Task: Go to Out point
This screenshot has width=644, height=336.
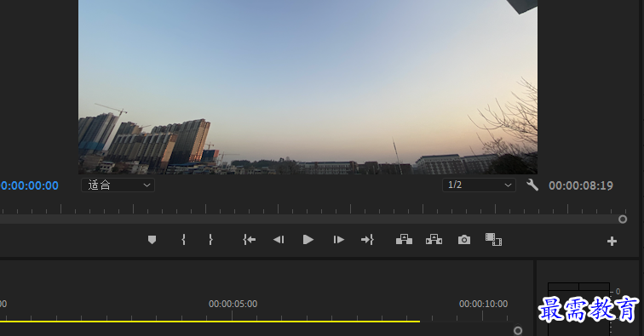Action: [367, 240]
